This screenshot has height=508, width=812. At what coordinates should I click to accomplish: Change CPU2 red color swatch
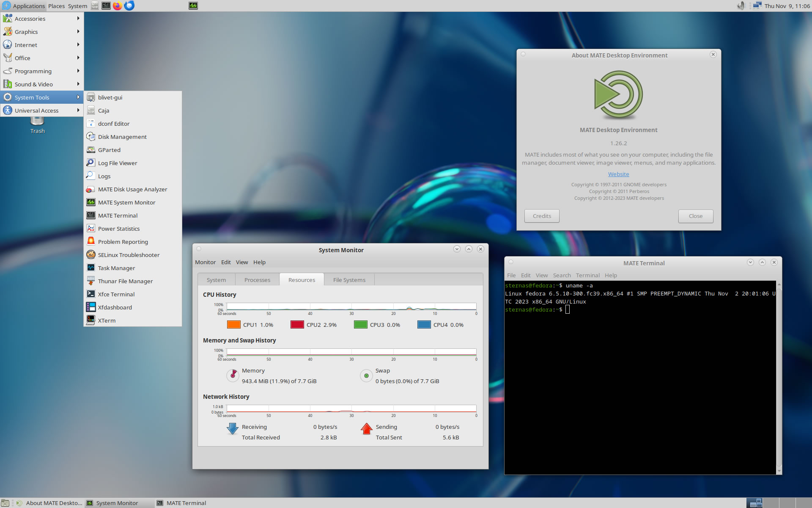297,325
